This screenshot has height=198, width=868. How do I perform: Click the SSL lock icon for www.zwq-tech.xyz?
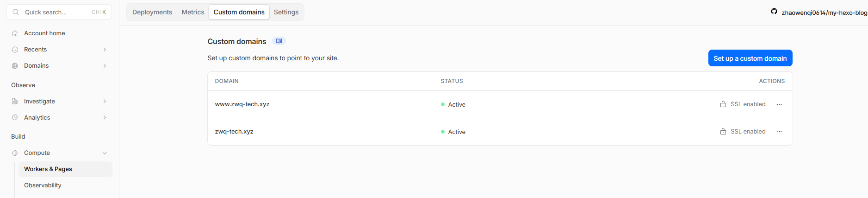723,104
